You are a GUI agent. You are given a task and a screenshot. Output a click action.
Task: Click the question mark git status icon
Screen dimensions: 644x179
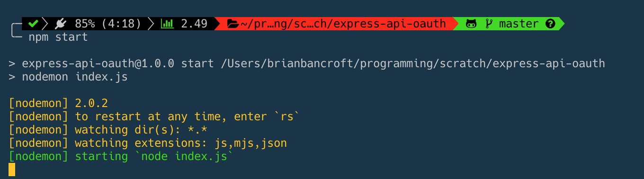(x=550, y=23)
